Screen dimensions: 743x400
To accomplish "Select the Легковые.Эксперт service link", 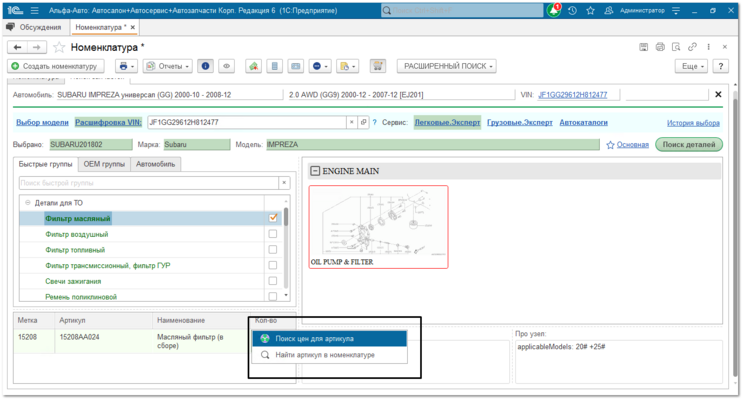I will 447,122.
